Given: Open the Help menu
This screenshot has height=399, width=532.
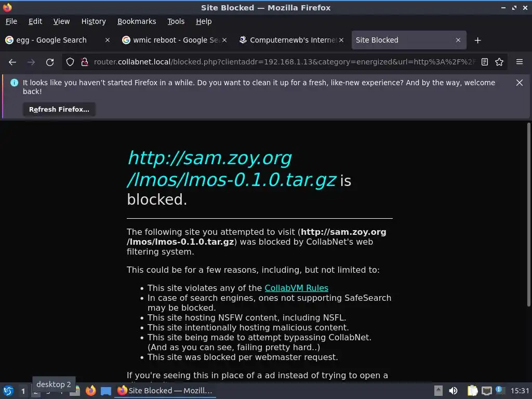Looking at the screenshot, I should (x=204, y=21).
